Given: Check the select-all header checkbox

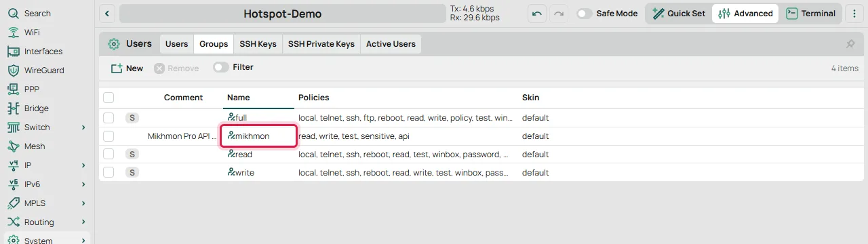Looking at the screenshot, I should click(108, 98).
